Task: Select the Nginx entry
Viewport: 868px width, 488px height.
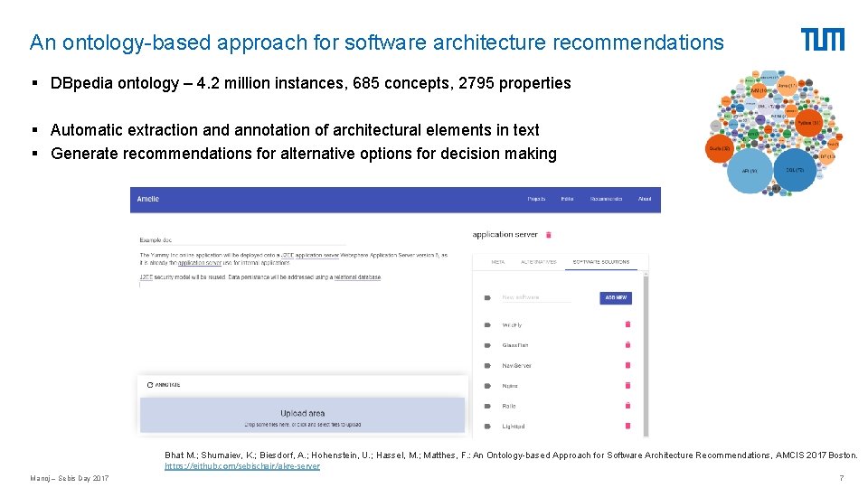Action: (510, 386)
